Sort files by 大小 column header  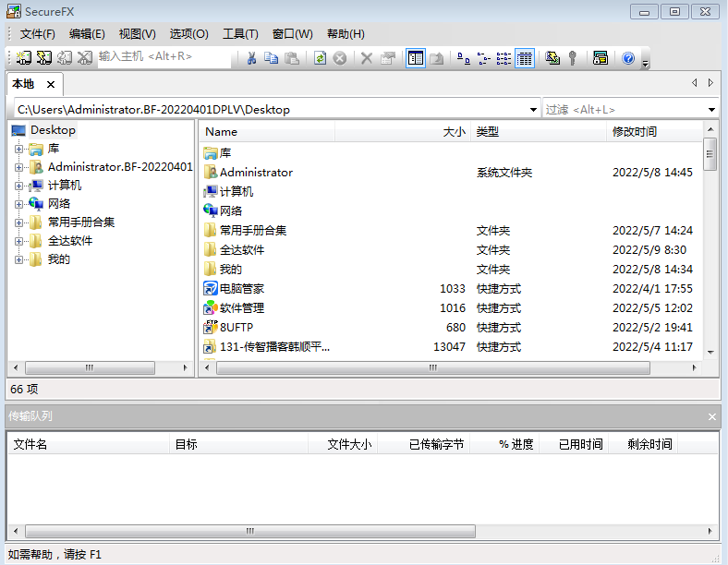tap(403, 132)
